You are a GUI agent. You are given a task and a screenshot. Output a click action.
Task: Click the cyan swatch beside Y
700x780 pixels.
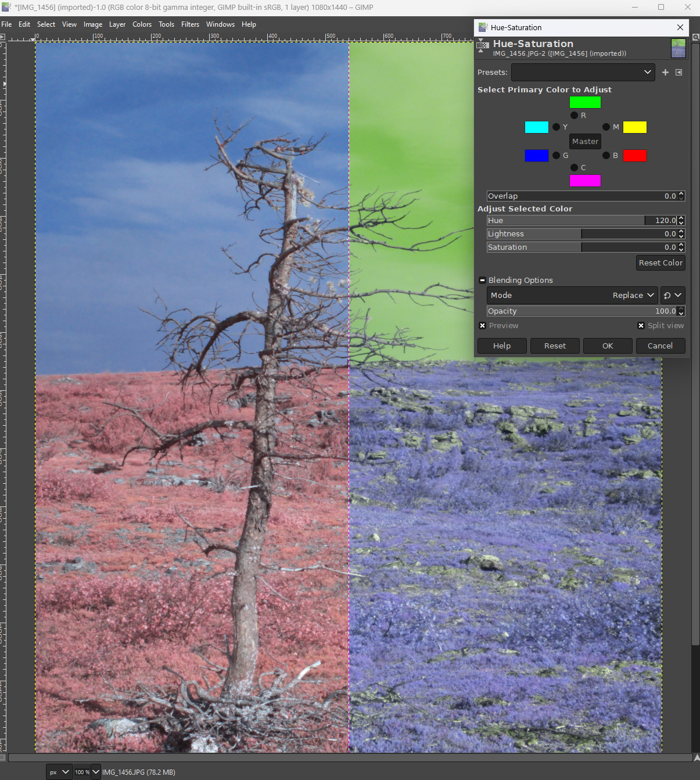[x=537, y=127]
